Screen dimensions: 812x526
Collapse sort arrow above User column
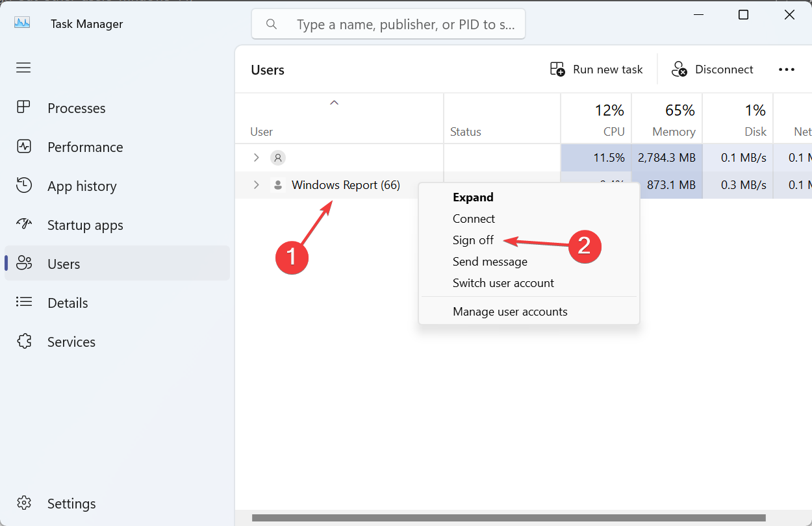(334, 103)
